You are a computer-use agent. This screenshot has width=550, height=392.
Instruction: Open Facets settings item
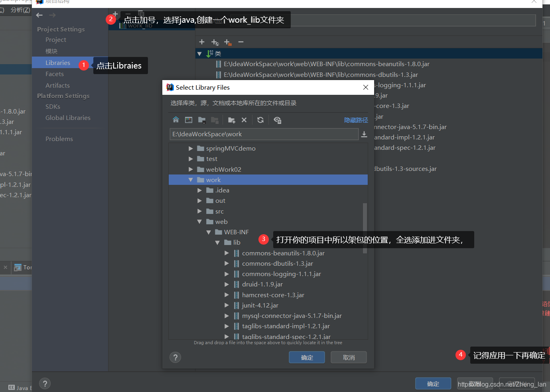(55, 74)
